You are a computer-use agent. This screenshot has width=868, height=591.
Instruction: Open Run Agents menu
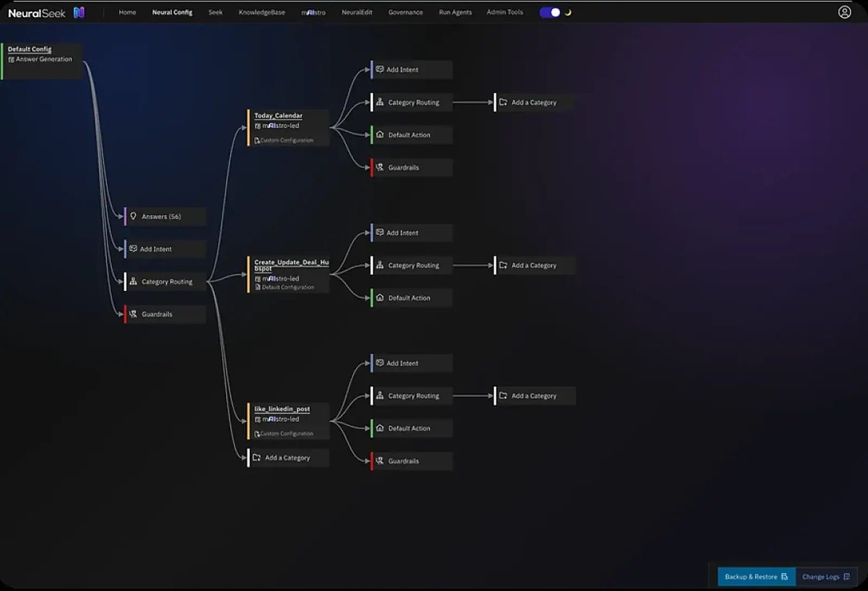click(x=455, y=12)
